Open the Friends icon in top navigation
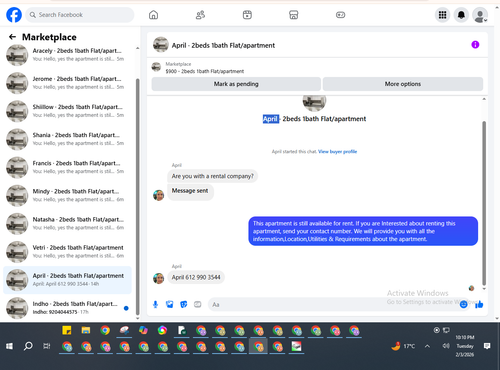Image resolution: width=500 pixels, height=370 pixels. click(x=200, y=15)
